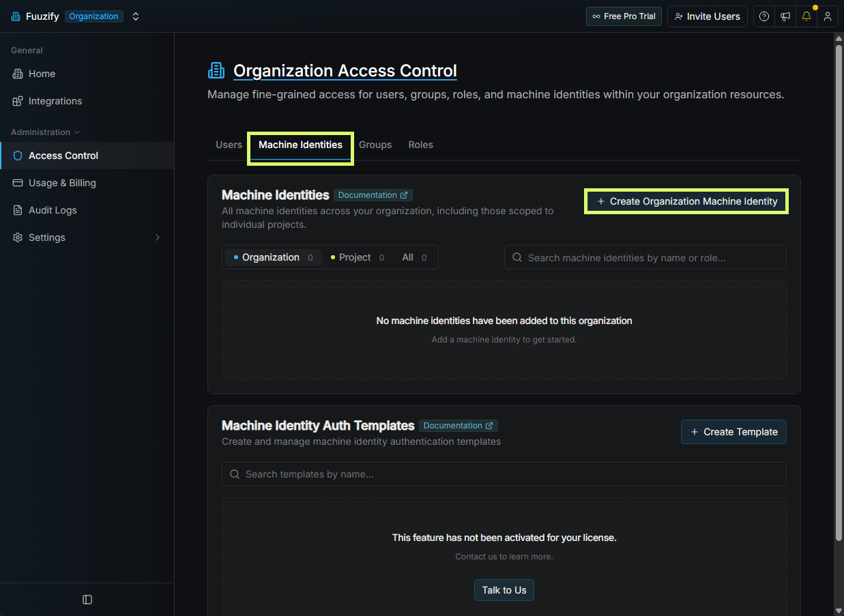Collapse sidebar using bottom panel icon
The image size is (844, 616).
87,600
